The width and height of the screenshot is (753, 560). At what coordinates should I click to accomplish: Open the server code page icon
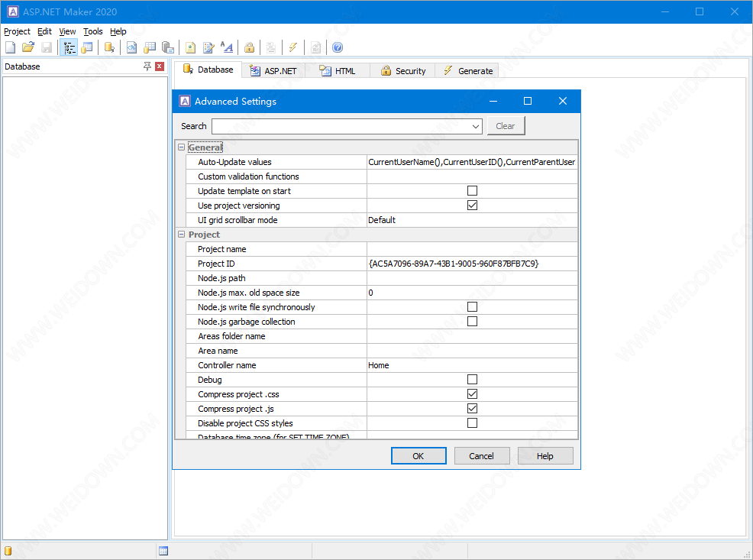(x=131, y=47)
